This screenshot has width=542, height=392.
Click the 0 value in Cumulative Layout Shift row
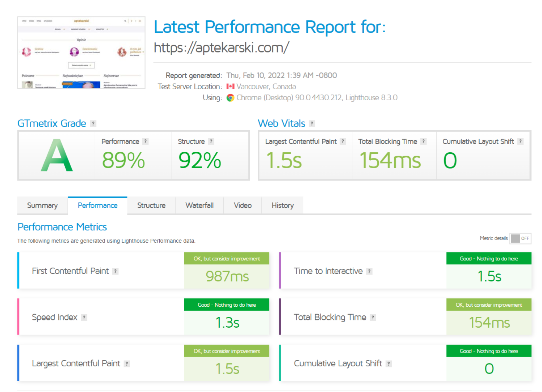point(489,369)
